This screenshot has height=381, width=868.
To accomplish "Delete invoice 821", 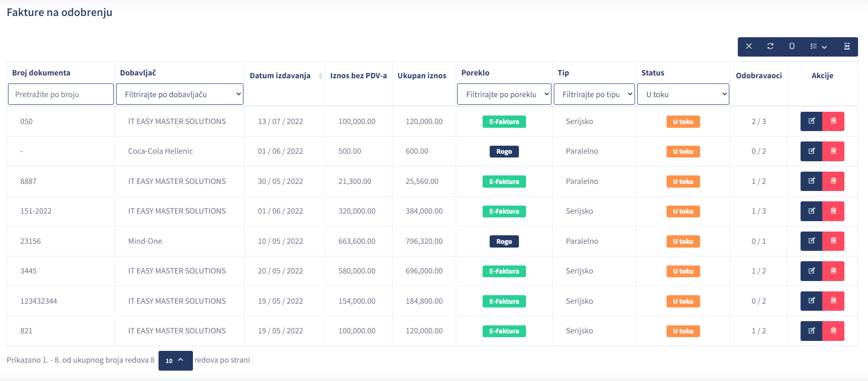I will coord(833,331).
